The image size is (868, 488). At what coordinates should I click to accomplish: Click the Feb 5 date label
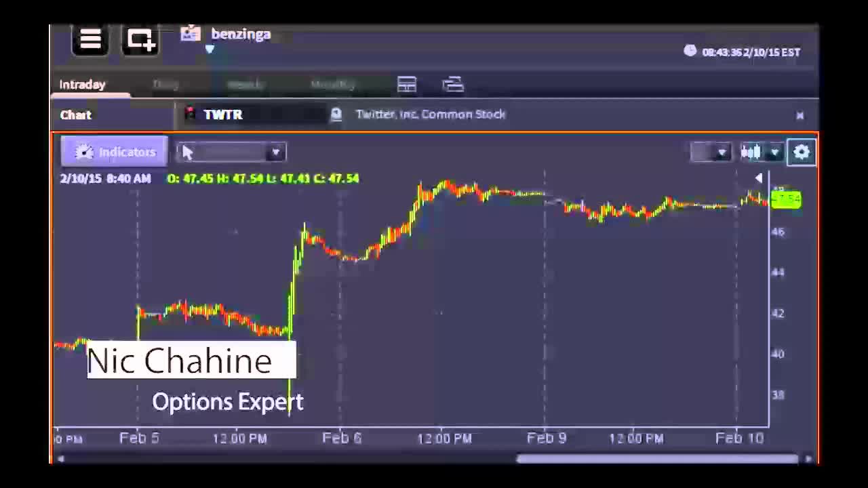point(139,438)
